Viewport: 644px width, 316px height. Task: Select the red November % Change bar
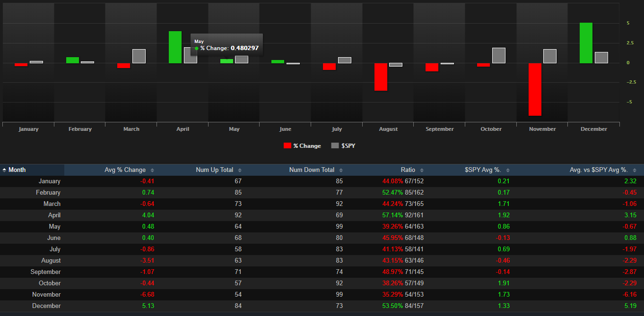coord(535,89)
